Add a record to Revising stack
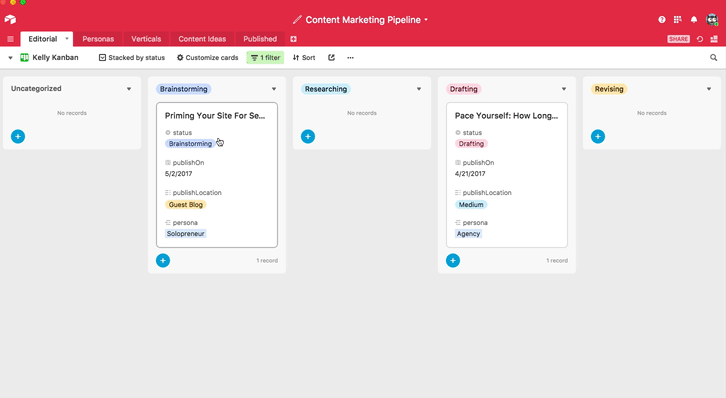Screen dimensions: 726x398 click(x=598, y=137)
